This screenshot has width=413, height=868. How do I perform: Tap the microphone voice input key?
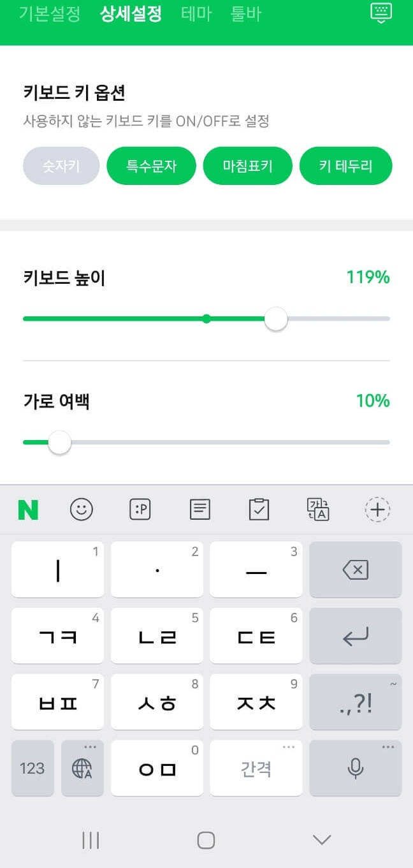point(355,769)
